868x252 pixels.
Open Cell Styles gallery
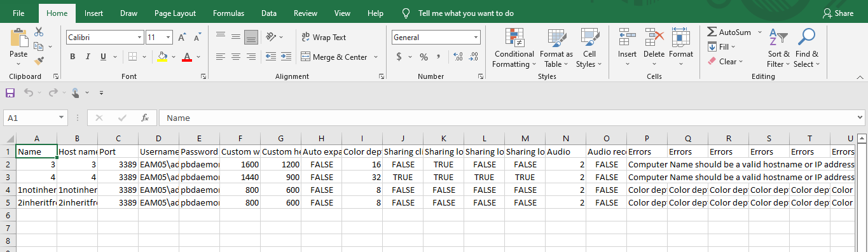(x=589, y=48)
